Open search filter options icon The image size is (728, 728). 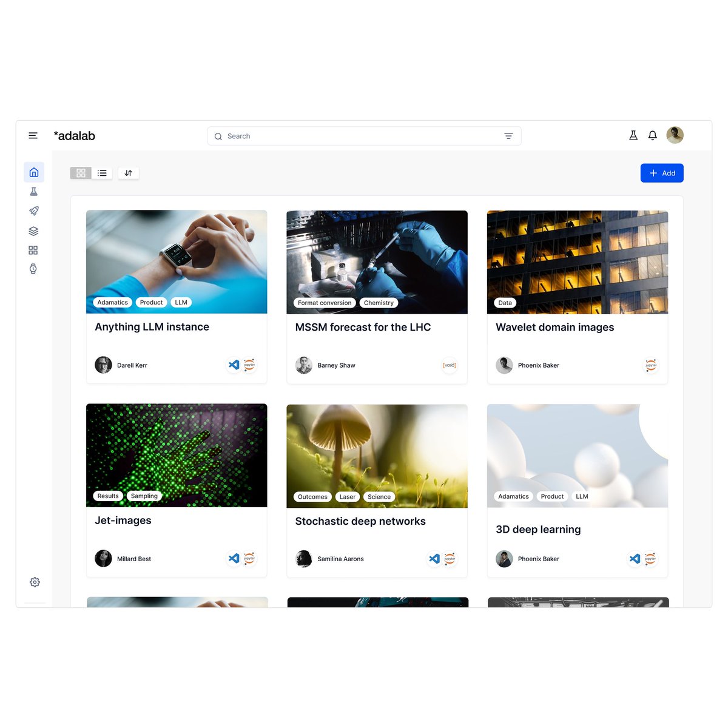[x=508, y=136]
